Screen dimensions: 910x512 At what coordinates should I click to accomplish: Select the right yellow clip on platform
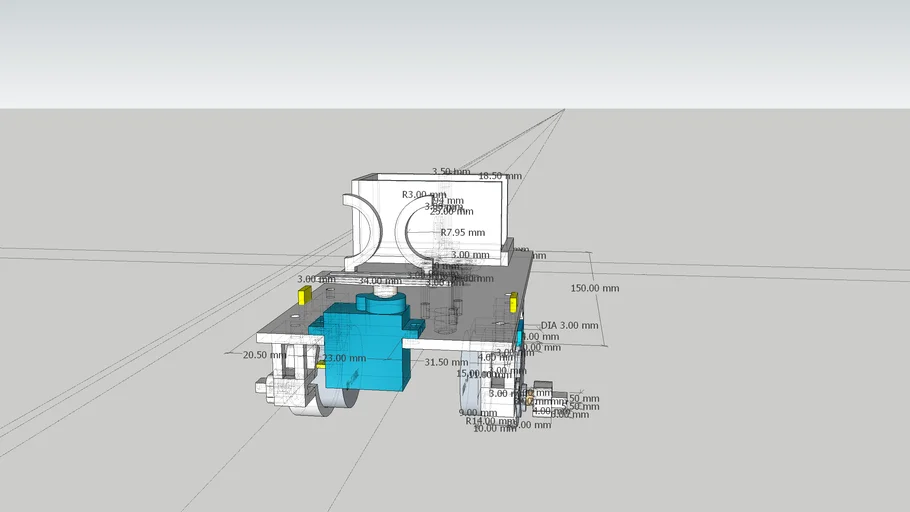pos(514,303)
